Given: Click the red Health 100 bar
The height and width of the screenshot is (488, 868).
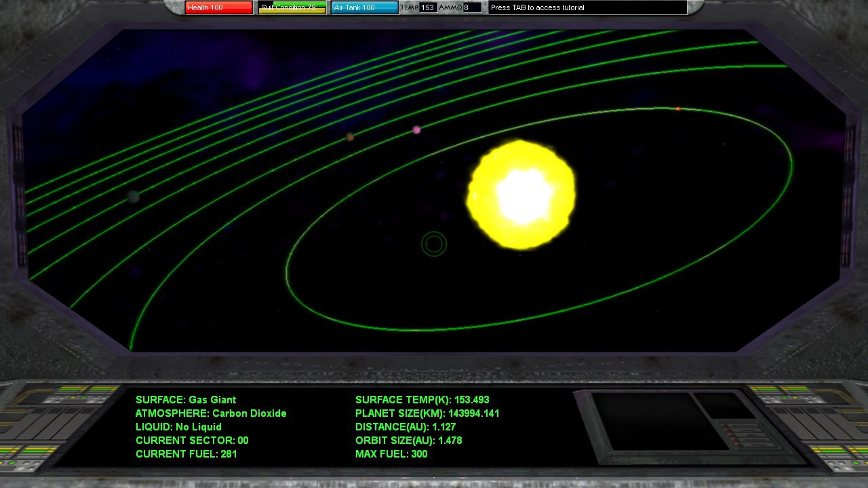Looking at the screenshot, I should (x=219, y=7).
